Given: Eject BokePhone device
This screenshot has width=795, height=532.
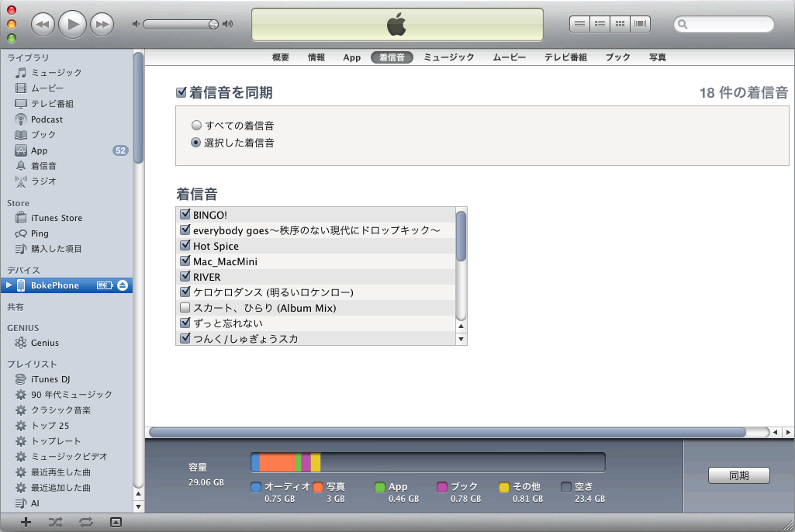Looking at the screenshot, I should point(123,285).
